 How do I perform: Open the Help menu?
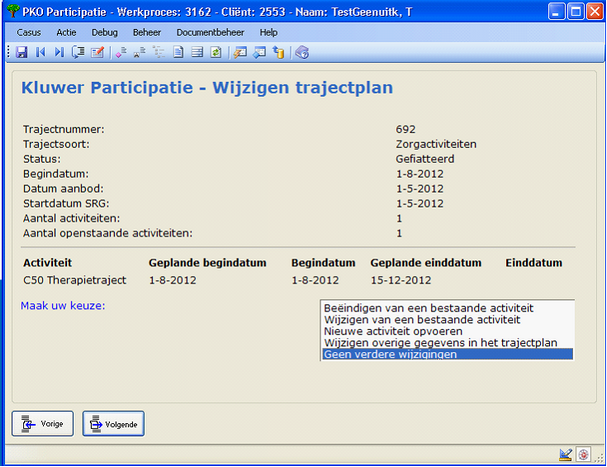click(269, 33)
